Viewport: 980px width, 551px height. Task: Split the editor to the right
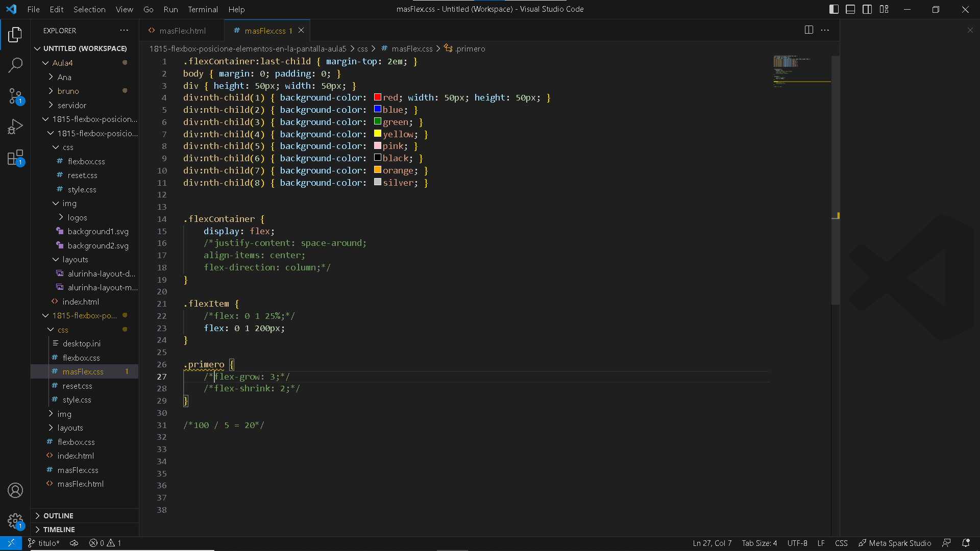pyautogui.click(x=809, y=30)
